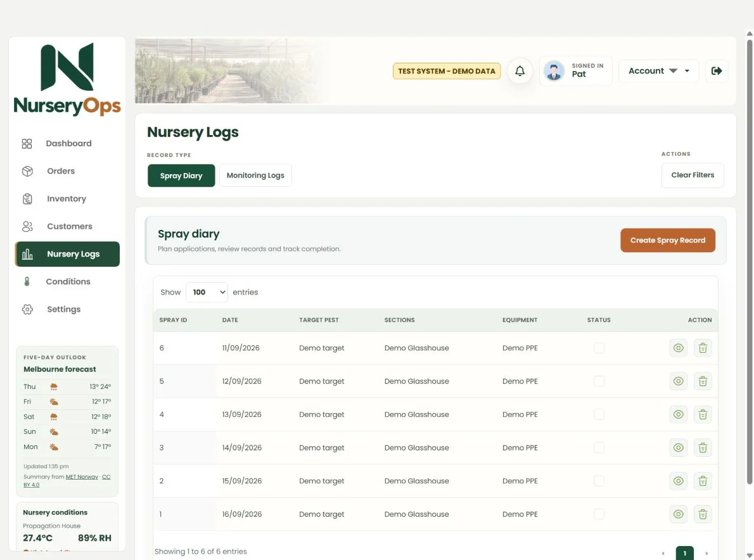Click the NurseryOps logo
Screen dimensions: 754x560
tap(67, 80)
